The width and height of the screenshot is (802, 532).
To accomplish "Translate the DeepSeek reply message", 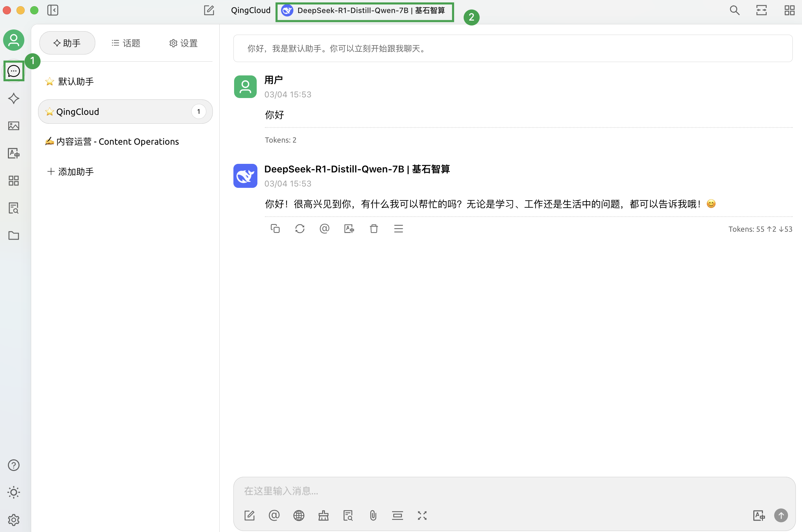I will pos(349,229).
